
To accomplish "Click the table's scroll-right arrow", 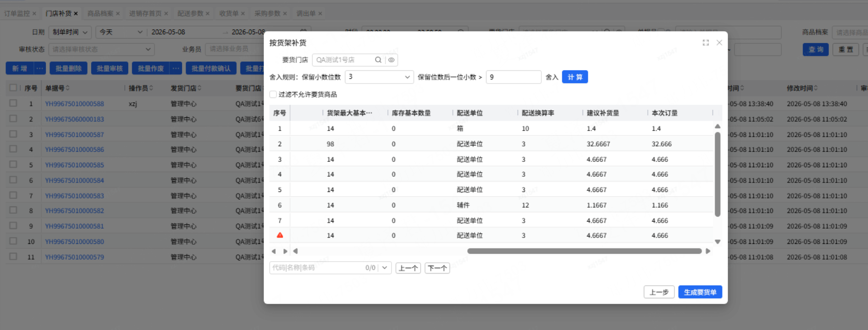I will (708, 251).
